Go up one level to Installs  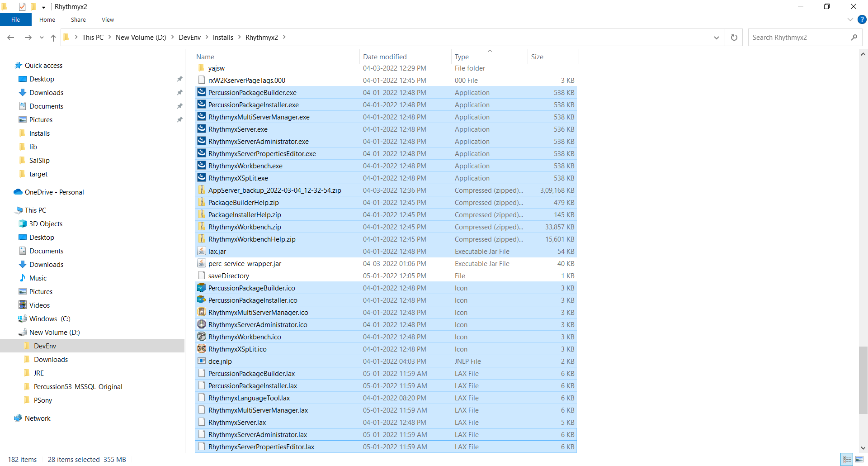[x=53, y=38]
